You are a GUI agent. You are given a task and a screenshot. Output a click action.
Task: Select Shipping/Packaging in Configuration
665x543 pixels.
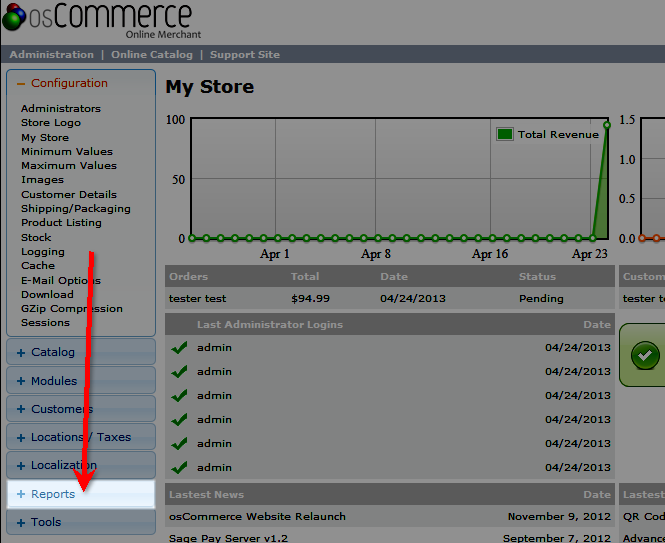(76, 209)
